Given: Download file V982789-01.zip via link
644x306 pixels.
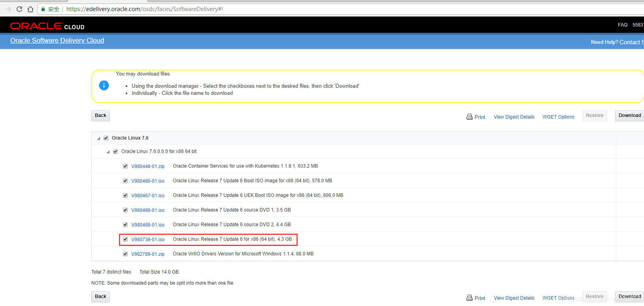Looking at the screenshot, I should tap(148, 254).
